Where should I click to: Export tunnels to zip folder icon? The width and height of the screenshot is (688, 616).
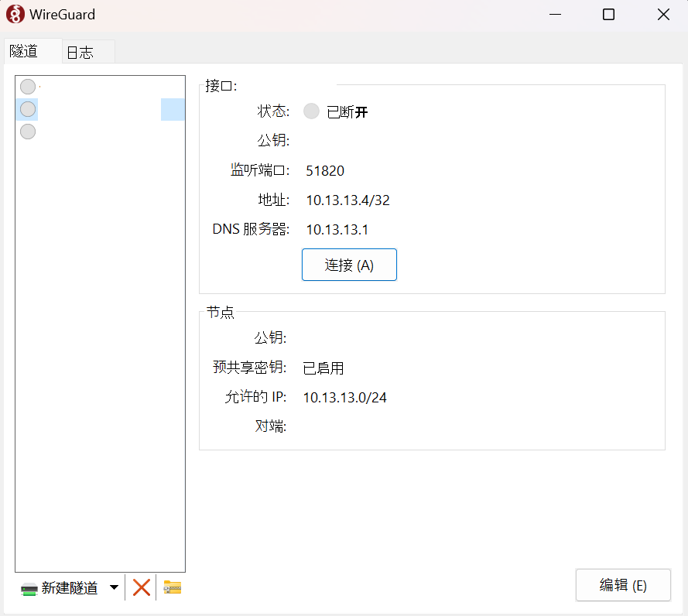pos(173,587)
